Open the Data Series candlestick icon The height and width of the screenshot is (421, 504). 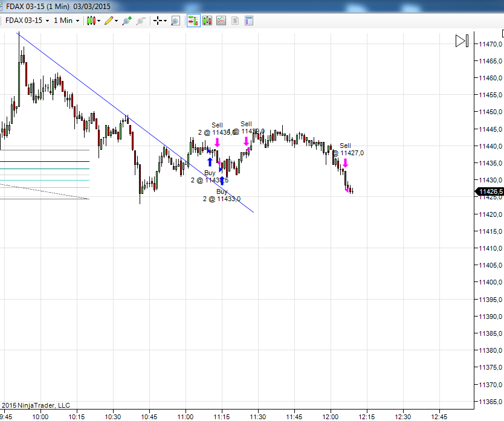pos(207,21)
